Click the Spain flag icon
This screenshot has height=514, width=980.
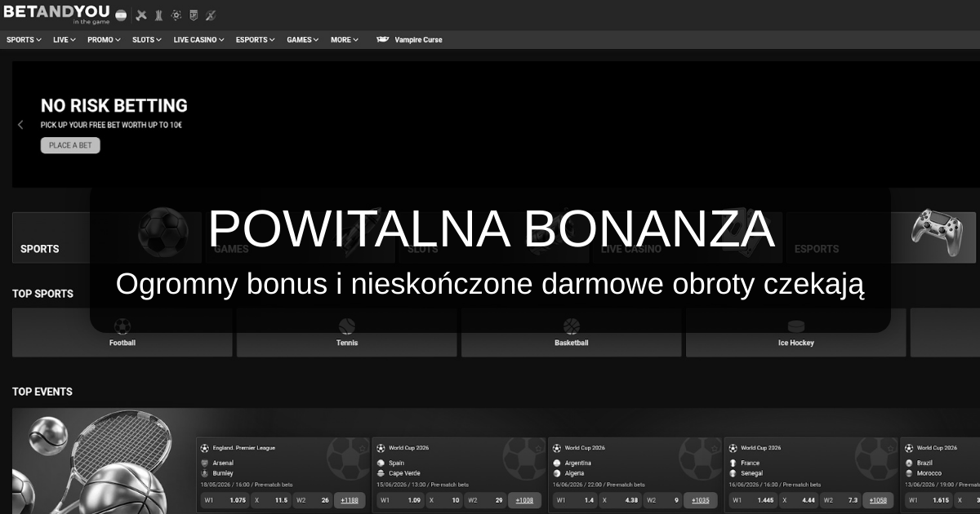381,463
